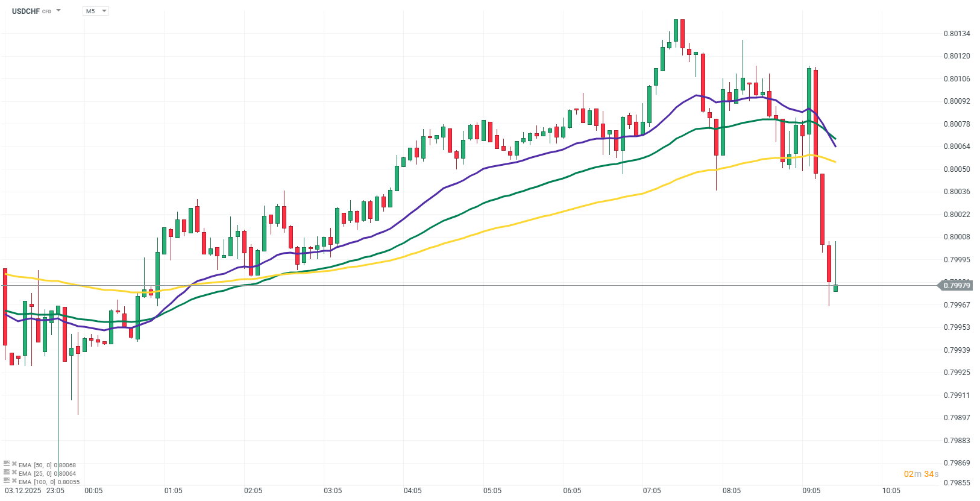Click the candle countdown timer
Viewport: 980px width, 501px height.
(921, 474)
